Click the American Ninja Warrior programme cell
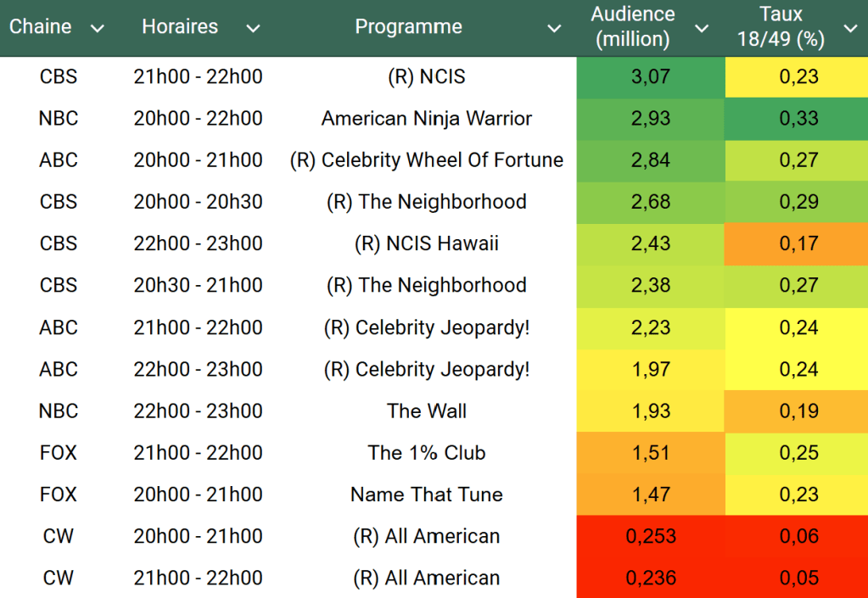This screenshot has width=868, height=598. point(426,119)
